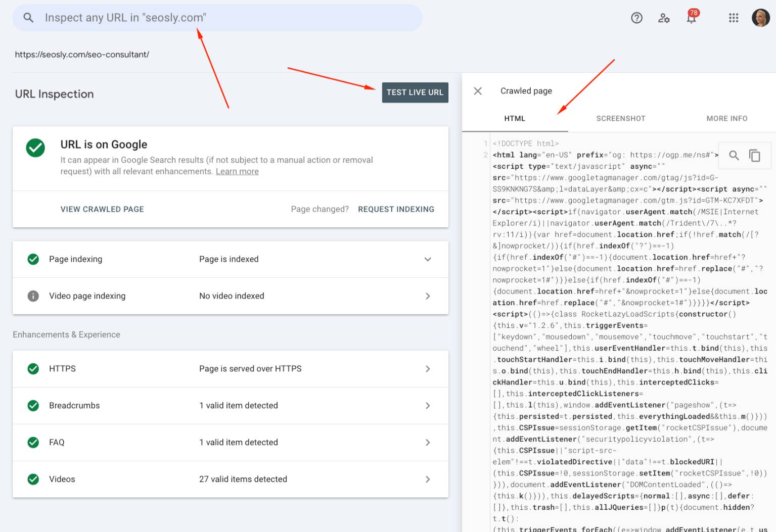776x532 pixels.
Task: Click the URL is on Google heading
Action: pyautogui.click(x=104, y=144)
